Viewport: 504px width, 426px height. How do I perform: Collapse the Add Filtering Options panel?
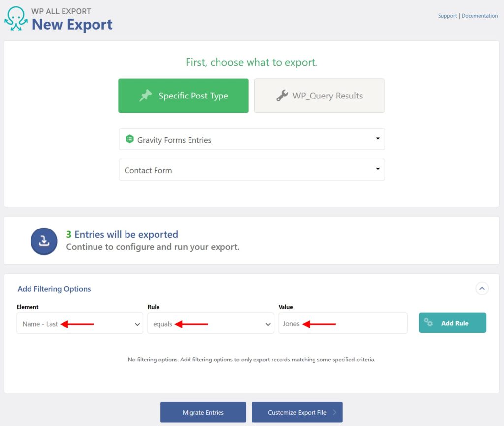tap(482, 288)
